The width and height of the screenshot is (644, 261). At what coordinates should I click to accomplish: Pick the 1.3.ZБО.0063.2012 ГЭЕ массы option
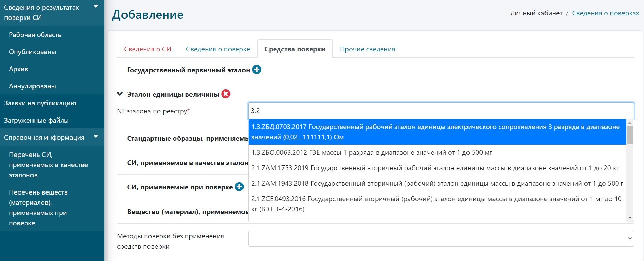tap(372, 152)
